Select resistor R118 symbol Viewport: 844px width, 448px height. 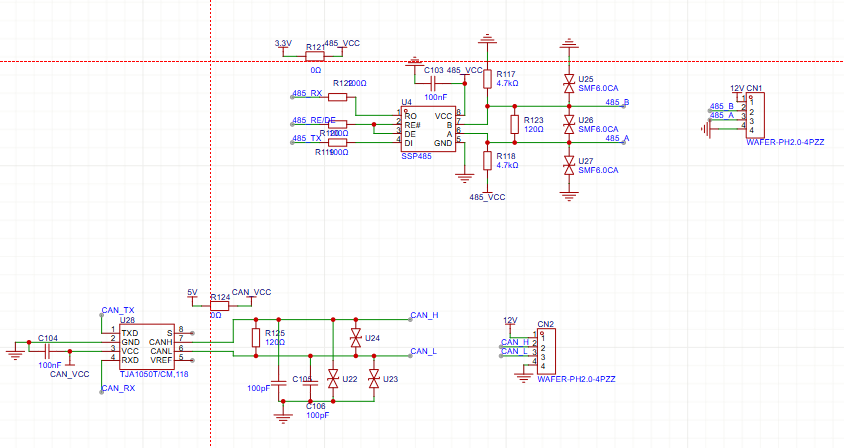tap(487, 160)
